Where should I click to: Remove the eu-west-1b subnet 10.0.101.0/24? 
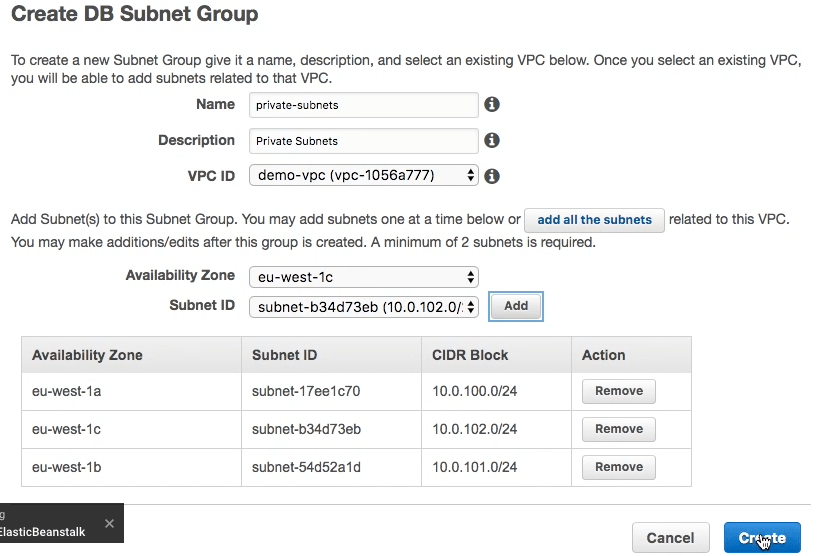pos(618,467)
